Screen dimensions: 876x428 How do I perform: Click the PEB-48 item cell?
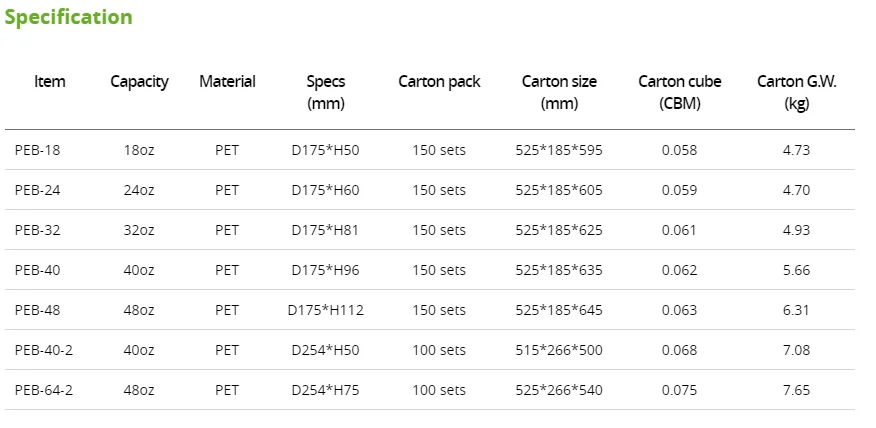[37, 310]
